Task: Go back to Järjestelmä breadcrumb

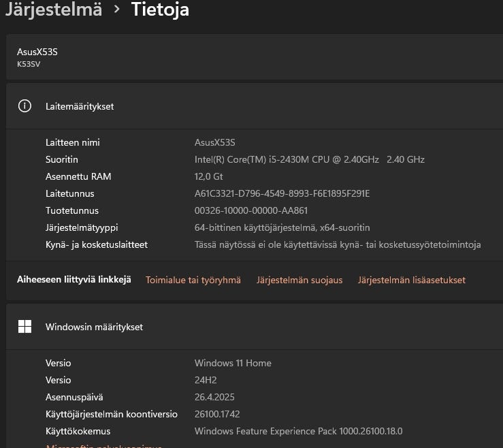Action: pyautogui.click(x=53, y=10)
